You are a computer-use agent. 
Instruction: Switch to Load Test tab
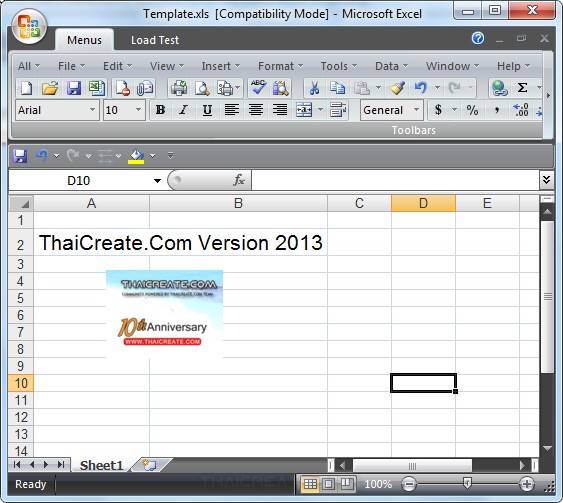pyautogui.click(x=155, y=40)
